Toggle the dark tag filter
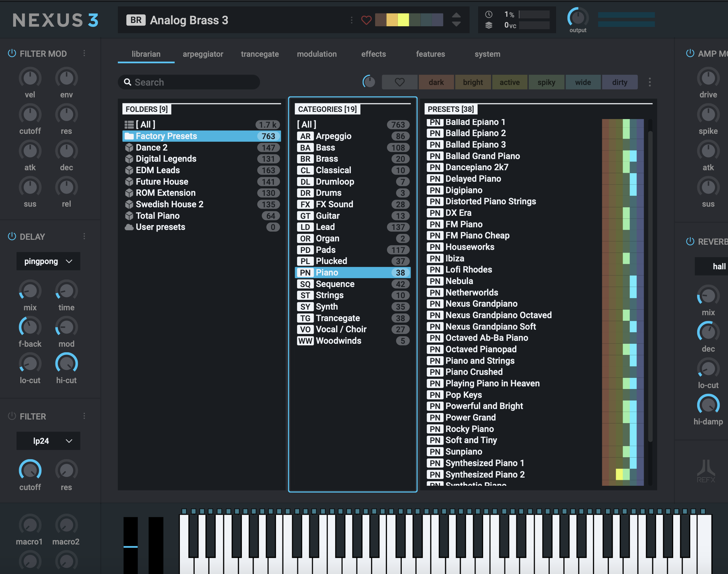728x574 pixels. tap(436, 82)
